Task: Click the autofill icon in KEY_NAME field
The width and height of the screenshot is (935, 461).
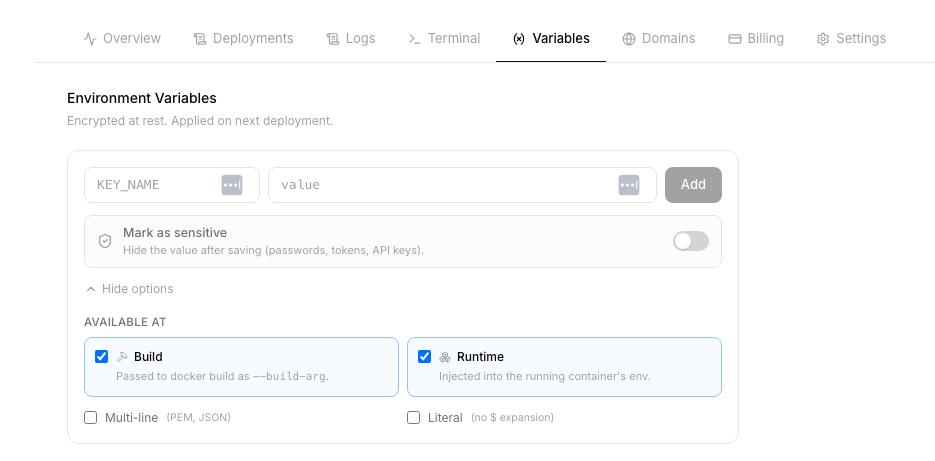Action: coord(232,185)
